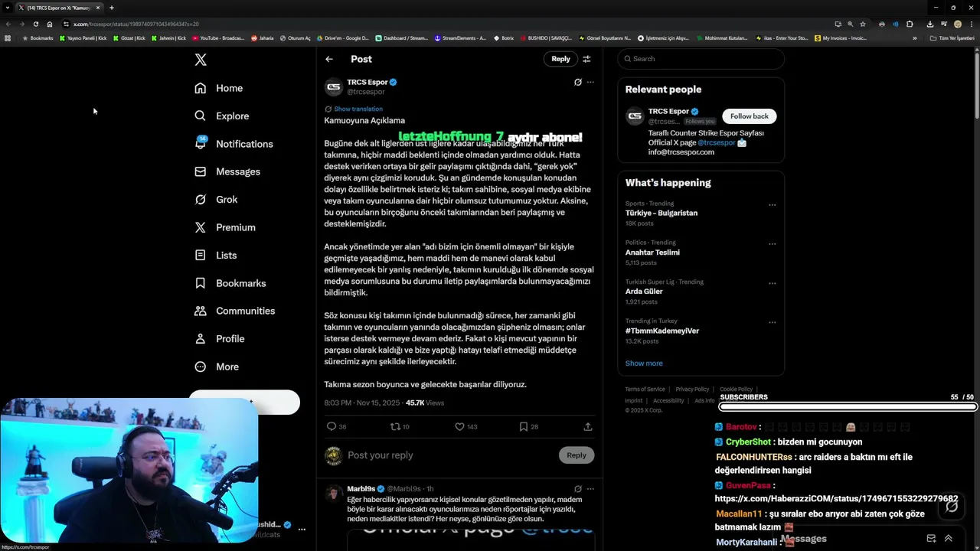
Task: Open StreamElements bookmark in bookmarks bar
Action: point(460,37)
